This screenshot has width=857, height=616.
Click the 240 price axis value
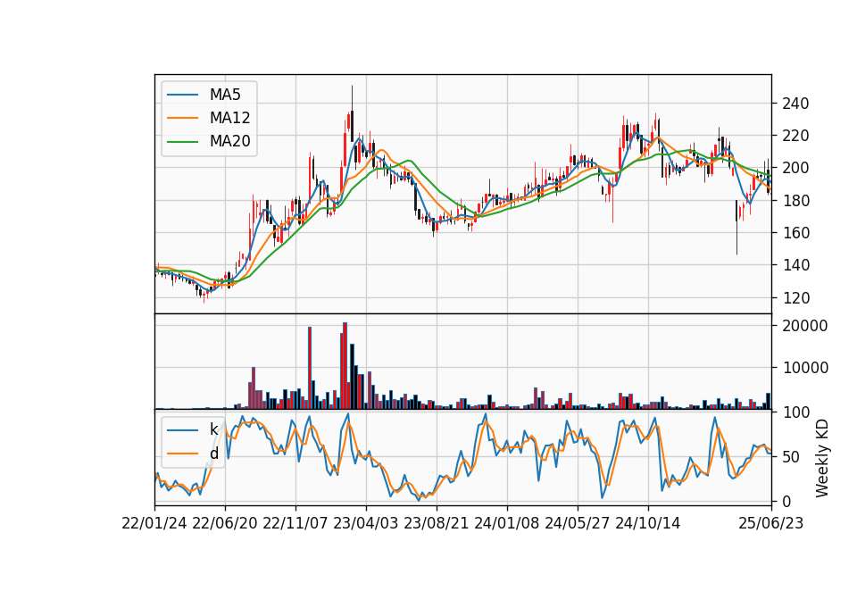click(795, 104)
